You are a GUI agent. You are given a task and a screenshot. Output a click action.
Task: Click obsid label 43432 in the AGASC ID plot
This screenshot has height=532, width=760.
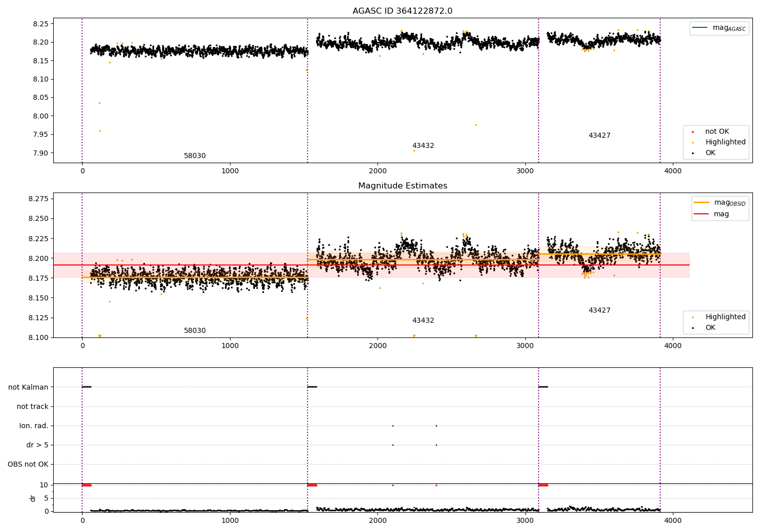[423, 146]
